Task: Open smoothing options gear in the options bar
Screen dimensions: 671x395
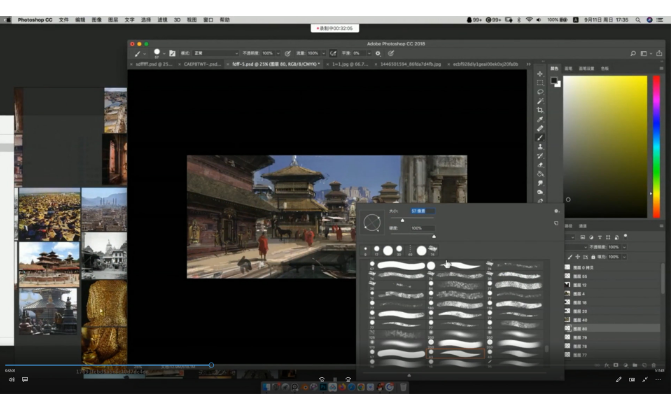Action: [x=378, y=53]
